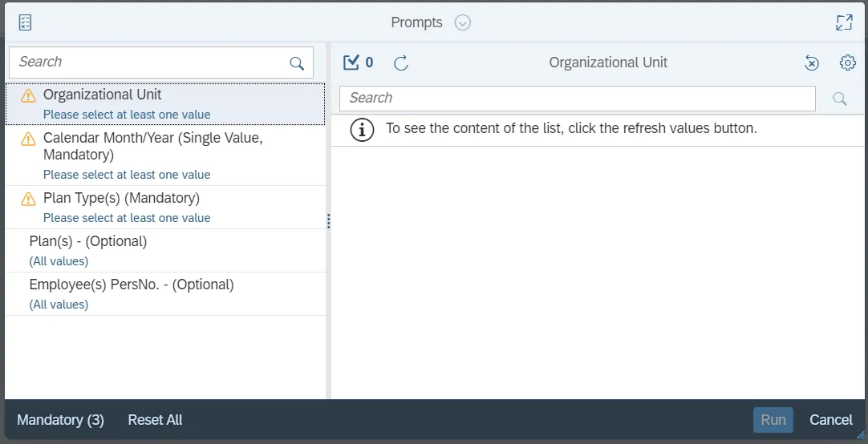Click the Organizational Unit value search field
Screen dimensions: 868x444
[577, 98]
